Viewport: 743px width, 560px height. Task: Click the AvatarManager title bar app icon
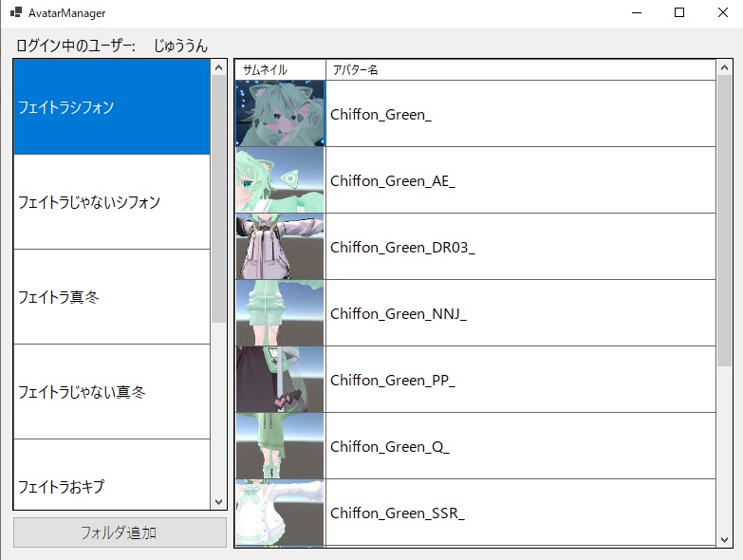pos(16,12)
